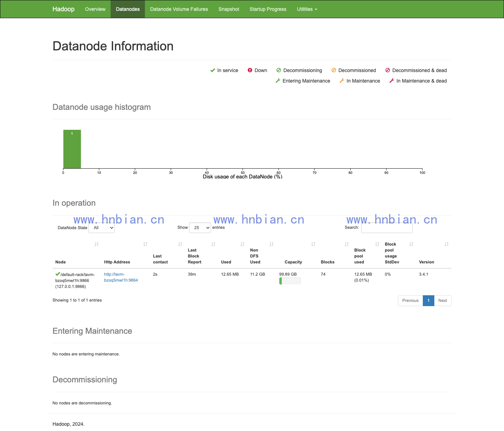
Task: Click the Showing 1 to 1 of 1 entries text
Action: coord(77,300)
